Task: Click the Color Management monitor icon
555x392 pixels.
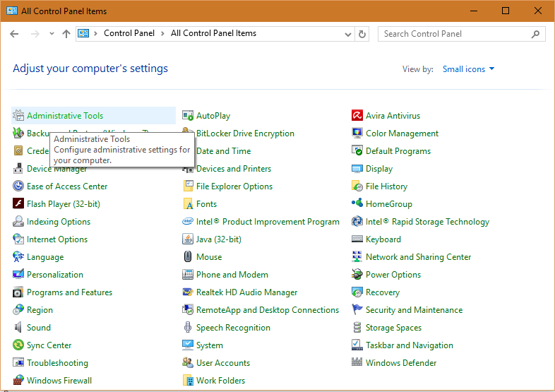Action: (x=357, y=133)
